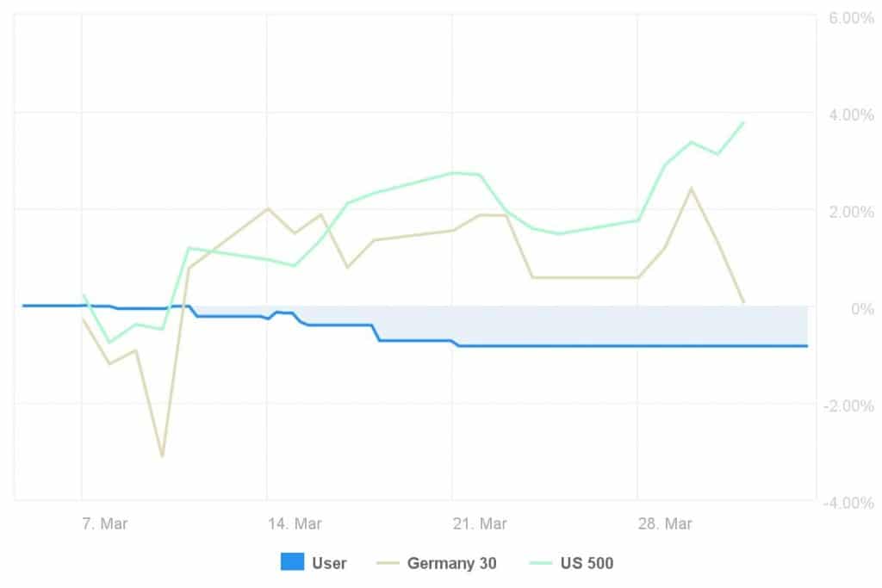Click the 6.00% y-axis label
Viewport: 882px width, 588px height.
point(849,18)
